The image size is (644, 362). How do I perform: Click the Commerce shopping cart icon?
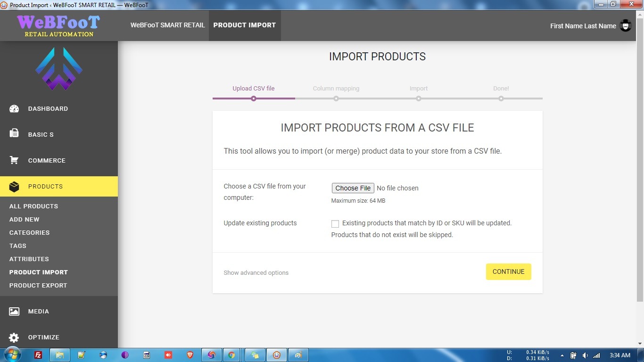point(14,160)
